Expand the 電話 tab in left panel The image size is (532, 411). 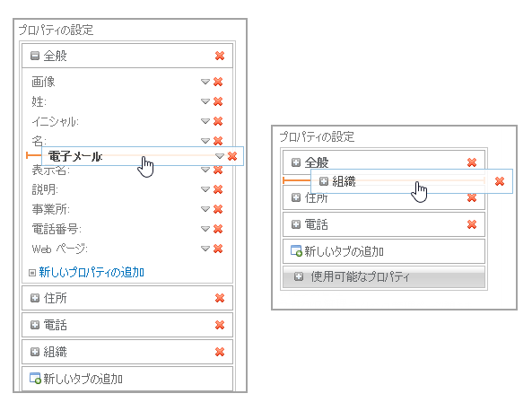pyautogui.click(x=35, y=325)
